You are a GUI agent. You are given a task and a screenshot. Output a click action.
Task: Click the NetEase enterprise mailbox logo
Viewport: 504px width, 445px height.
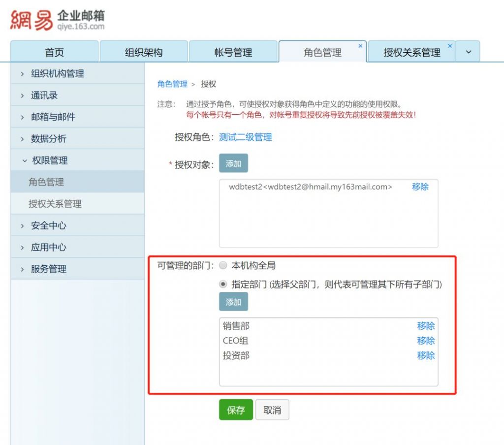click(x=57, y=20)
